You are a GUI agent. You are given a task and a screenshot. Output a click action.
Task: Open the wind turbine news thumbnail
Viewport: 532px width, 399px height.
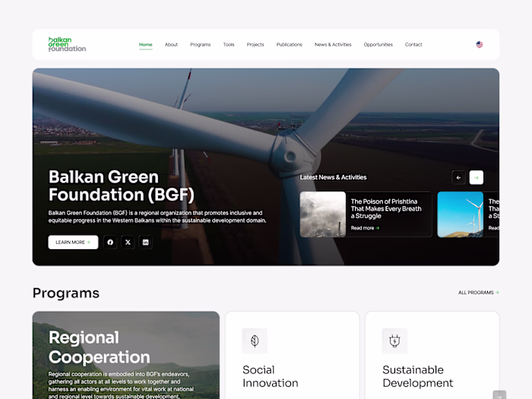click(461, 214)
